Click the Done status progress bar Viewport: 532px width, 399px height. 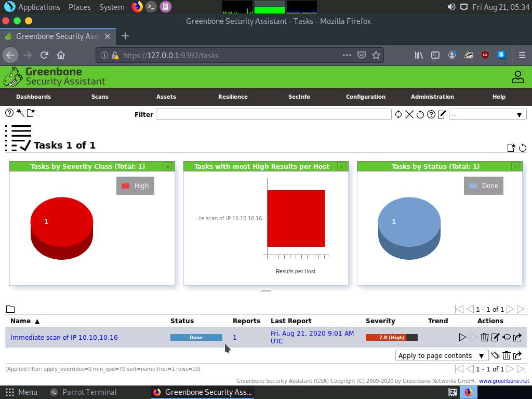pos(196,337)
